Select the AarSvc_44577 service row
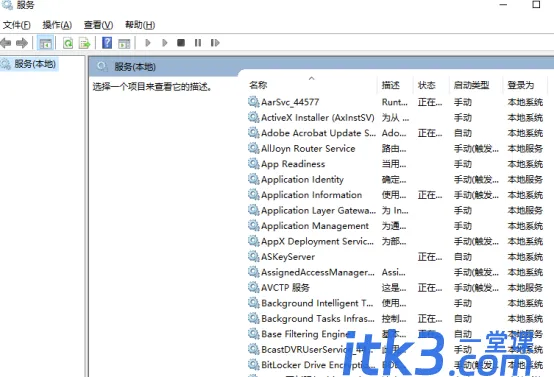The width and height of the screenshot is (554, 377). click(395, 102)
